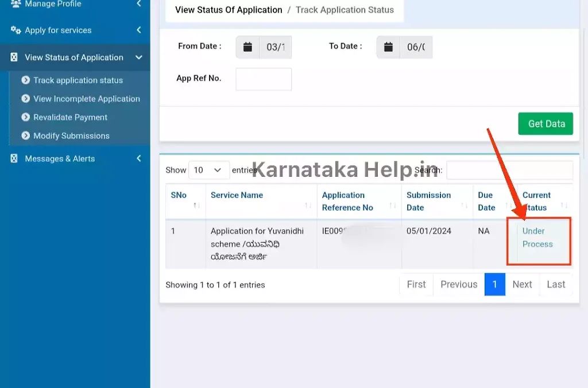Go to the Previous page

[459, 285]
